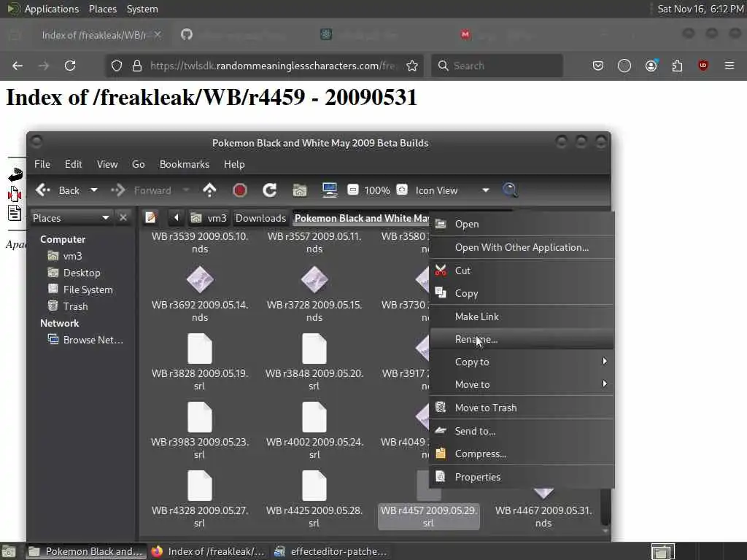
Task: Choose Cut in context menu
Action: (x=522, y=271)
